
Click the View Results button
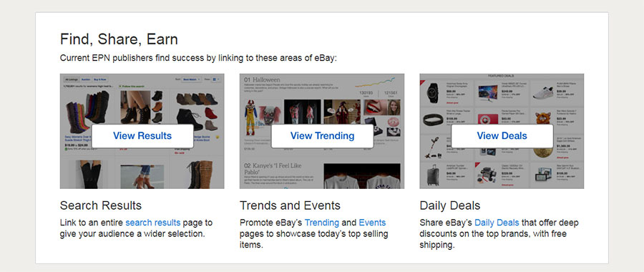click(x=142, y=136)
